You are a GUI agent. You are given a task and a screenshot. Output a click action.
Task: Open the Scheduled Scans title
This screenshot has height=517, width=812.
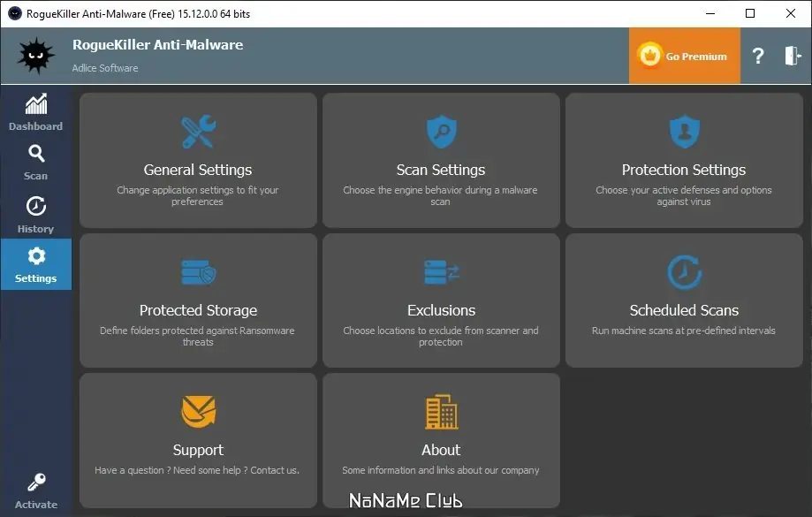coord(684,310)
